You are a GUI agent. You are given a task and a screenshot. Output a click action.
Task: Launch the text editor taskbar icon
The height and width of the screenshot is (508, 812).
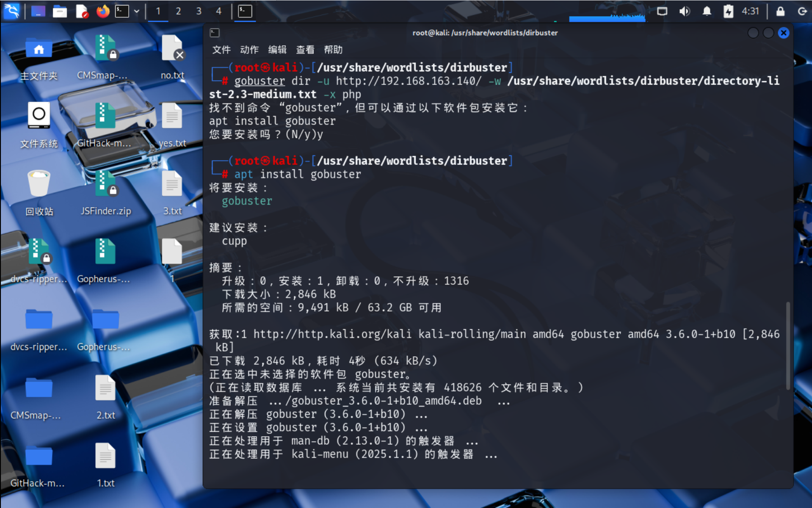tap(82, 11)
